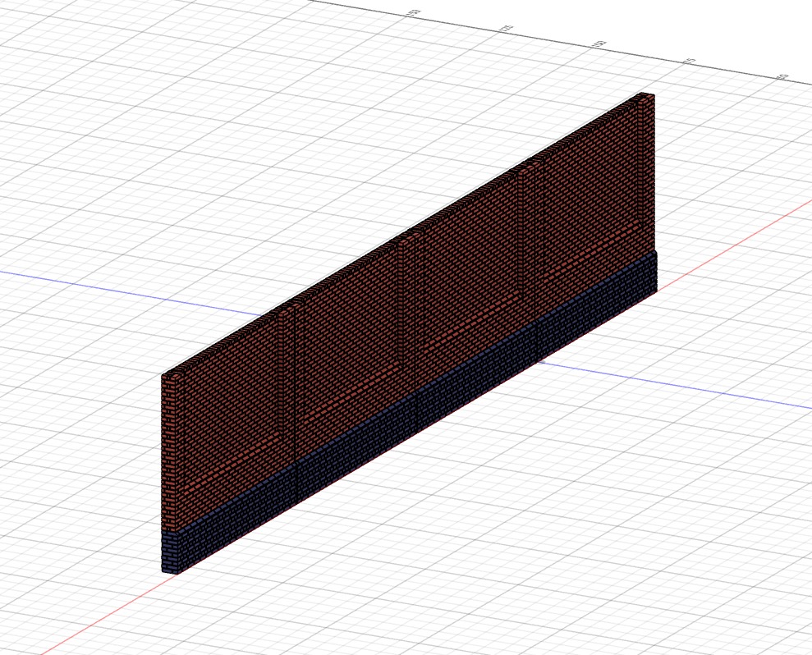Screen dimensions: 812x655
Task: Click the grid label "50"
Action: [784, 76]
